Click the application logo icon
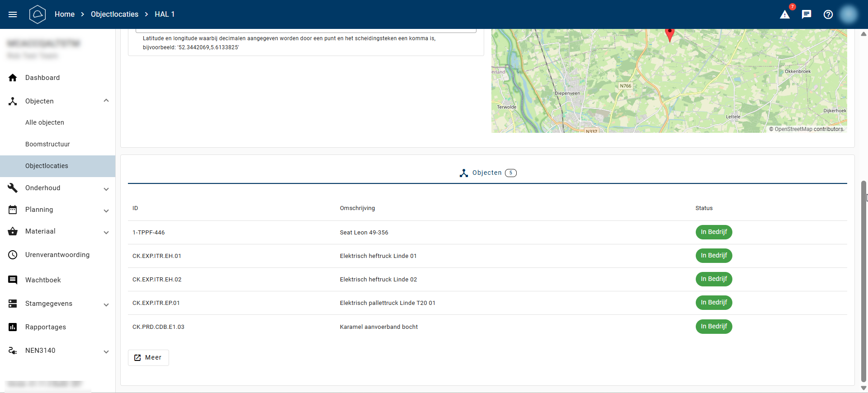This screenshot has height=393, width=868. coord(38,14)
